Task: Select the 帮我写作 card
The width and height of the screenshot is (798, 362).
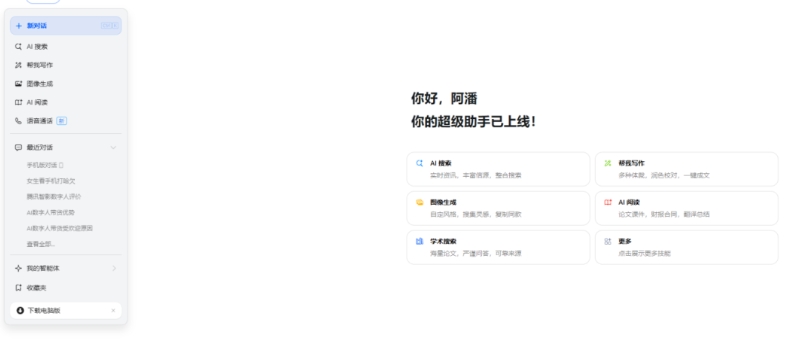Action: tap(687, 169)
